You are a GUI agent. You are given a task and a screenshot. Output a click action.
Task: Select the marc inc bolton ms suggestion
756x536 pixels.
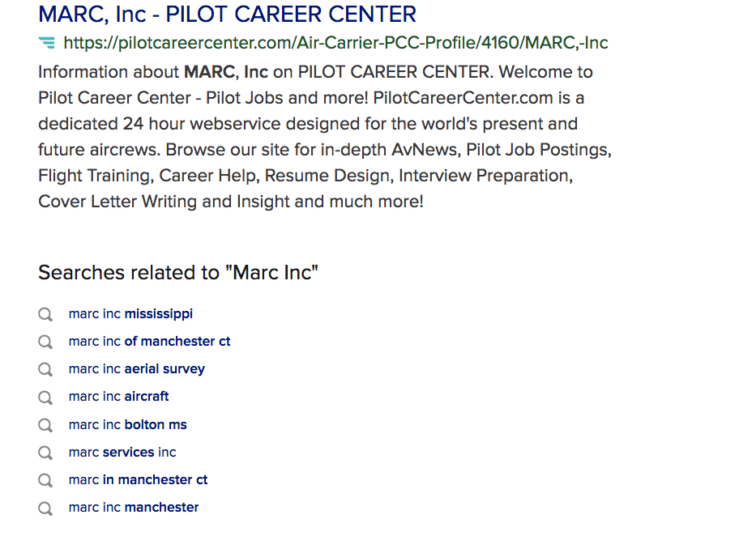click(x=128, y=425)
